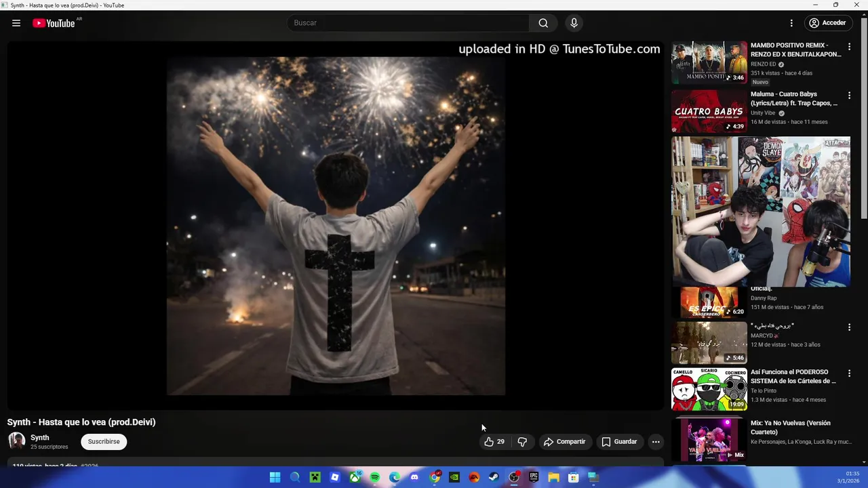868x488 pixels.
Task: Sign in with Acceder button
Action: click(827, 23)
